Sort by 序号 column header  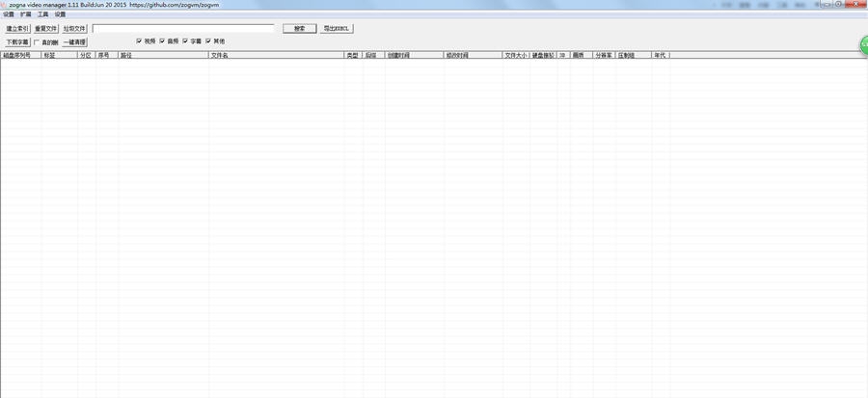[107, 55]
